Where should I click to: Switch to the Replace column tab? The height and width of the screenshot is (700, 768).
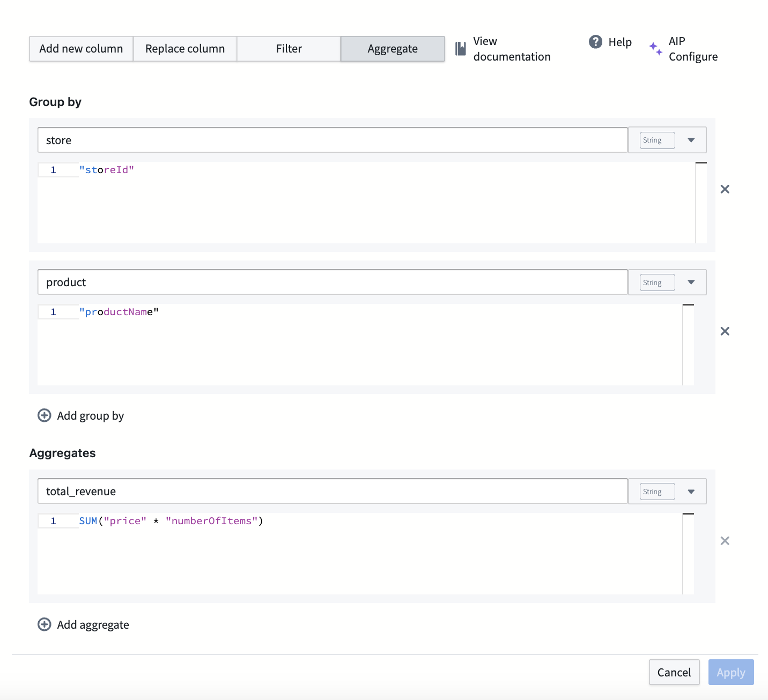coord(185,49)
